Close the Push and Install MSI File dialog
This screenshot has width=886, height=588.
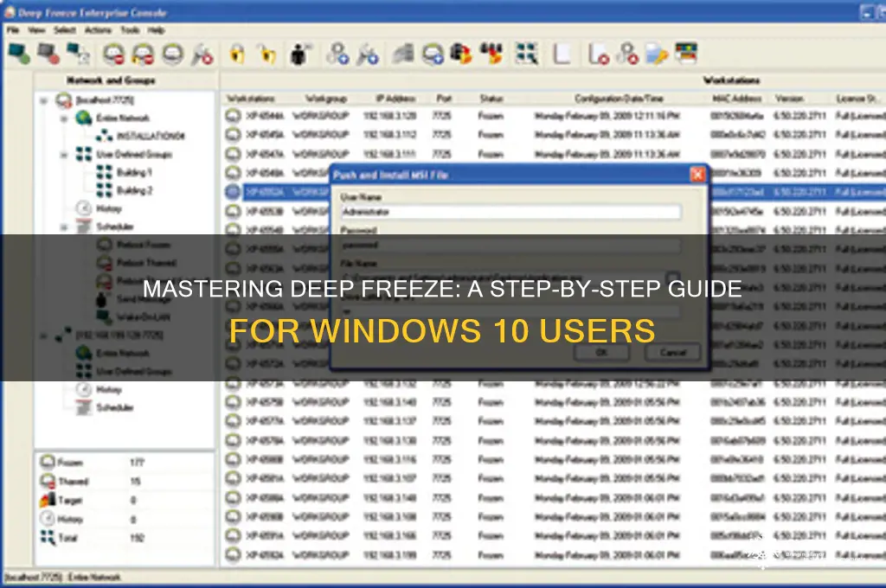click(x=698, y=175)
